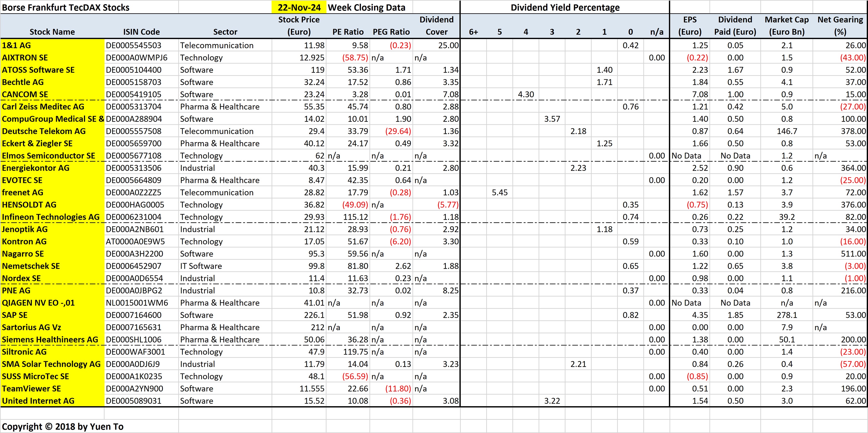Click the AIXTRON SE stock name
The image size is (868, 433).
coord(52,58)
